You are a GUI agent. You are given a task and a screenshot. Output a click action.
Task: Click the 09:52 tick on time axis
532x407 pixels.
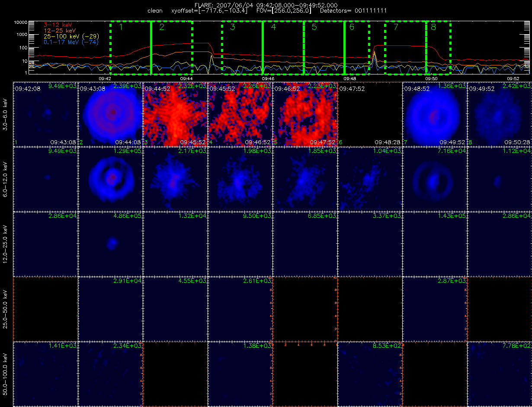tap(513, 79)
